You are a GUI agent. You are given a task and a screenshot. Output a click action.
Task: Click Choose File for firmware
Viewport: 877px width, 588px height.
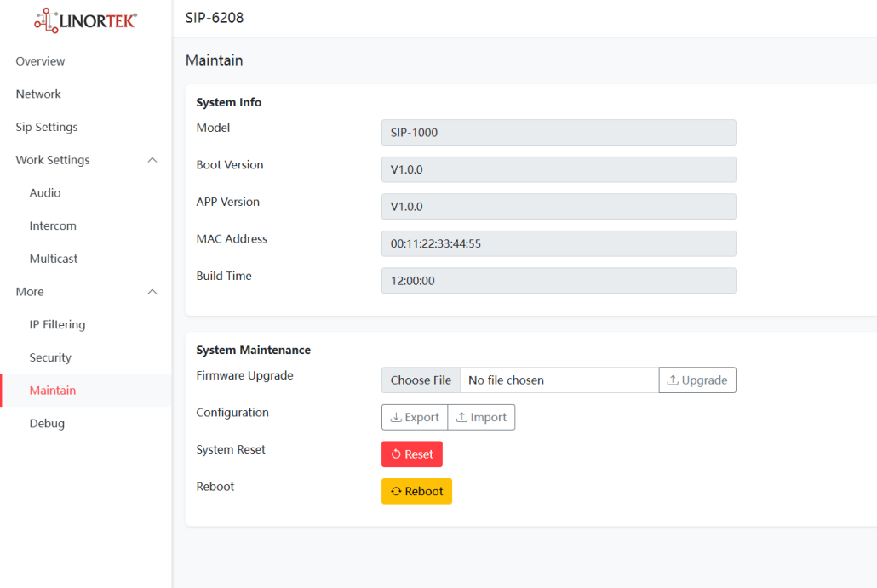click(x=421, y=380)
